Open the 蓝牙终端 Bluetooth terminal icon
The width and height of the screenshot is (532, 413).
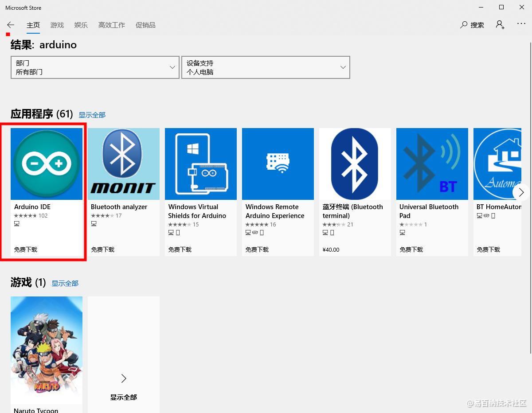coord(355,164)
